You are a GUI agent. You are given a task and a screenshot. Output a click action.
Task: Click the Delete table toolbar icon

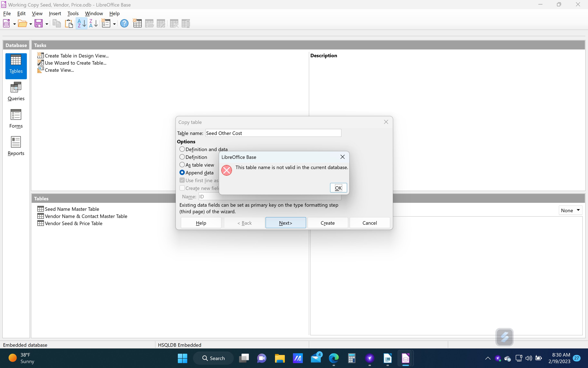[174, 24]
